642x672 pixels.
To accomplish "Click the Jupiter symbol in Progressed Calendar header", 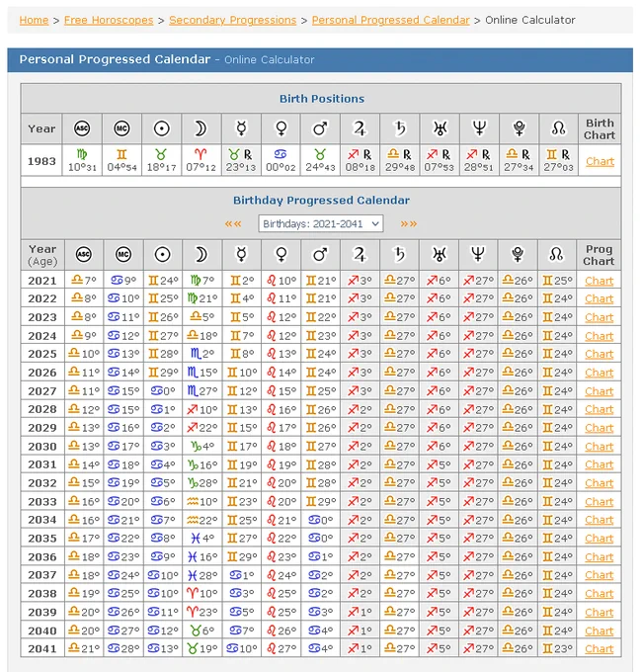I will pos(360,255).
